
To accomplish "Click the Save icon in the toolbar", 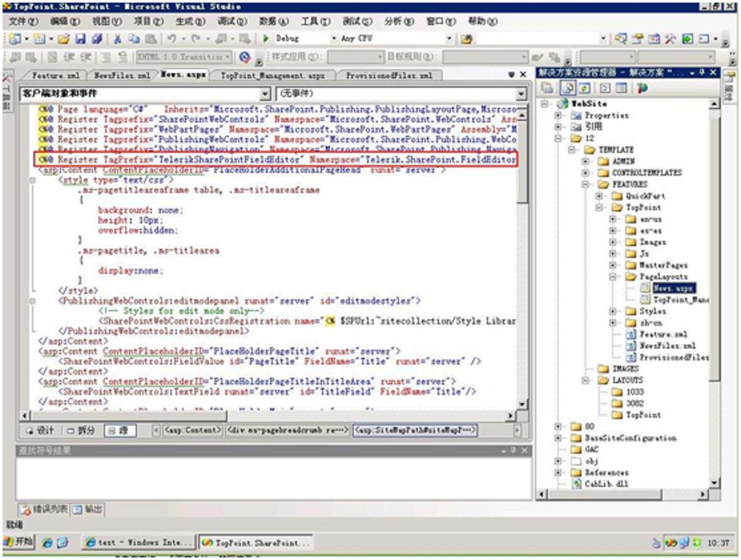I will (x=80, y=39).
